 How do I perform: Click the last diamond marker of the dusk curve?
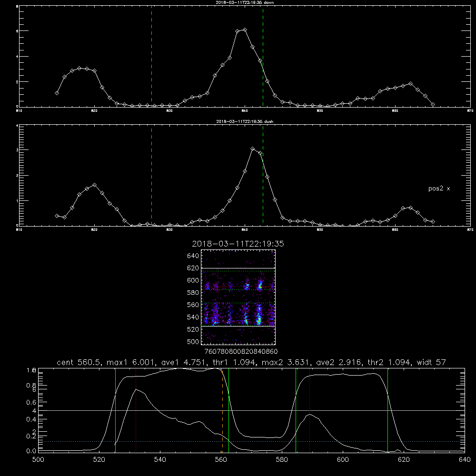coord(433,222)
